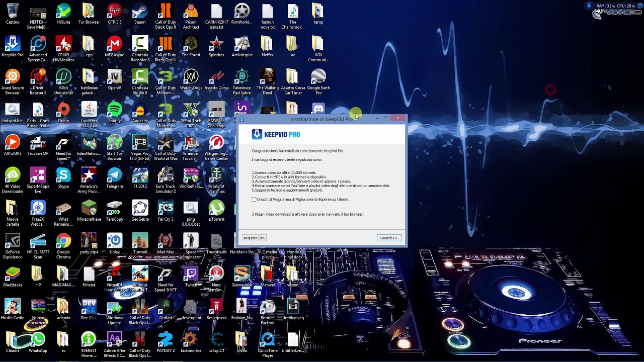Select the Adobe After Effects CC icon
Image resolution: width=644 pixels, height=362 pixels.
point(114,340)
